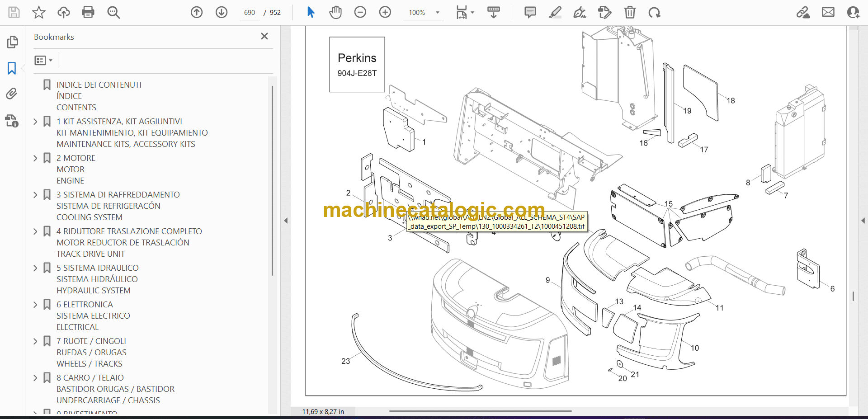Screen dimensions: 868x419
Task: Open the bookmarks options menu
Action: (43, 60)
